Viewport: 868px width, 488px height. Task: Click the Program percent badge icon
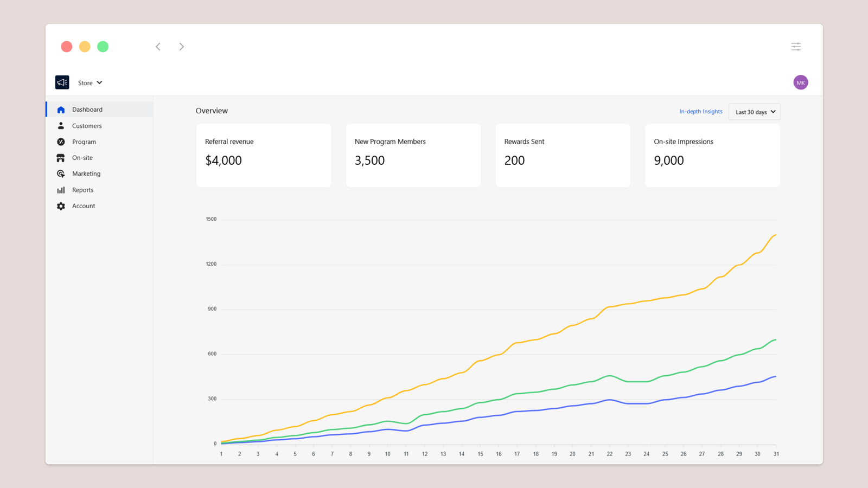tap(61, 142)
